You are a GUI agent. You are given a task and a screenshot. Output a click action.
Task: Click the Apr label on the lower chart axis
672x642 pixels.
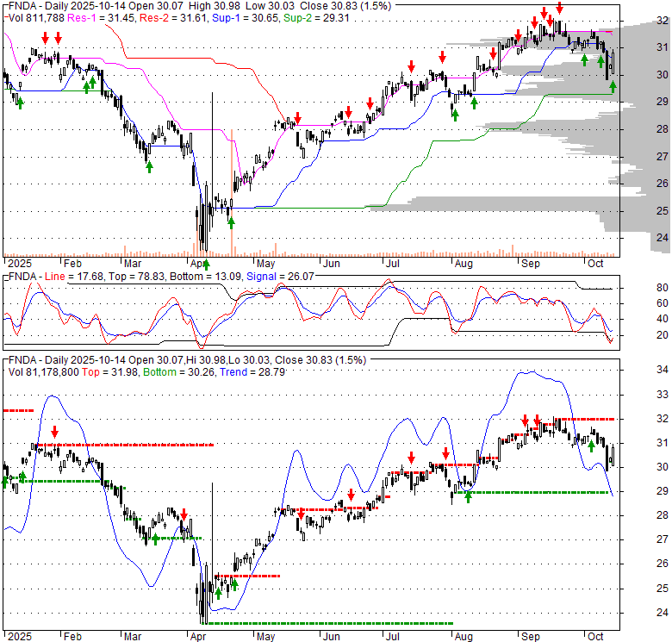(198, 637)
